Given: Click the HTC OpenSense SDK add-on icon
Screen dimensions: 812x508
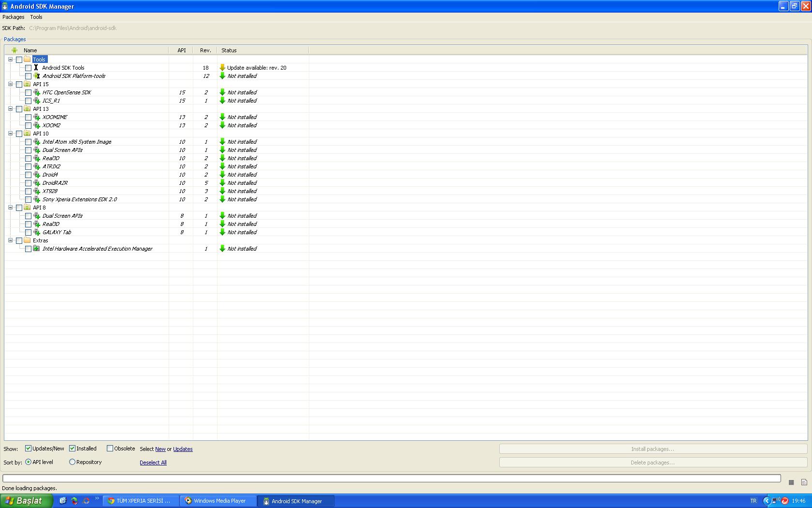Looking at the screenshot, I should pos(36,92).
